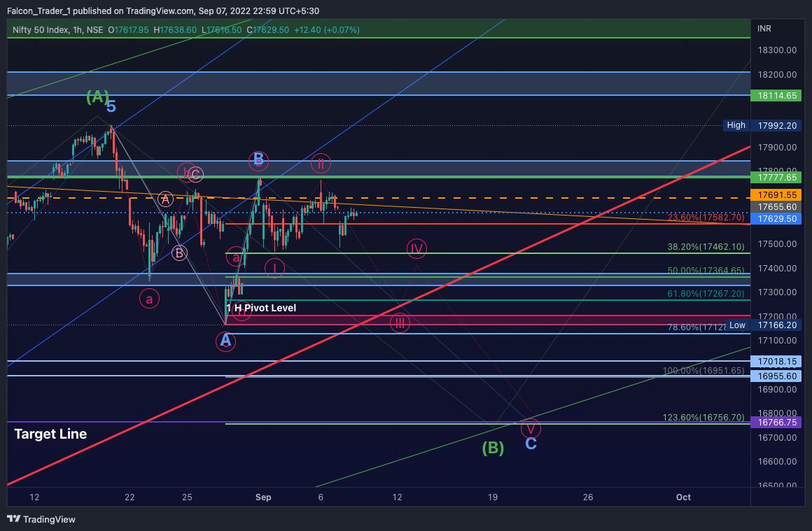Click the 16955.60 price label
The width and height of the screenshot is (812, 531).
(776, 376)
